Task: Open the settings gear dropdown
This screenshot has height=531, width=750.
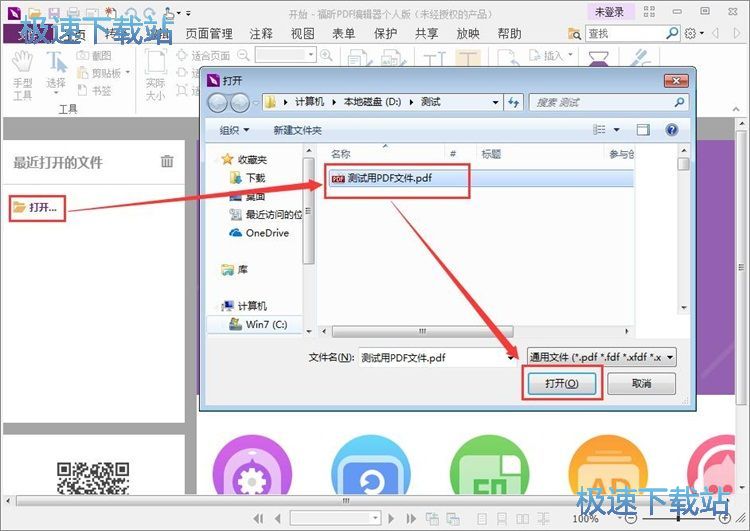Action: coord(694,33)
